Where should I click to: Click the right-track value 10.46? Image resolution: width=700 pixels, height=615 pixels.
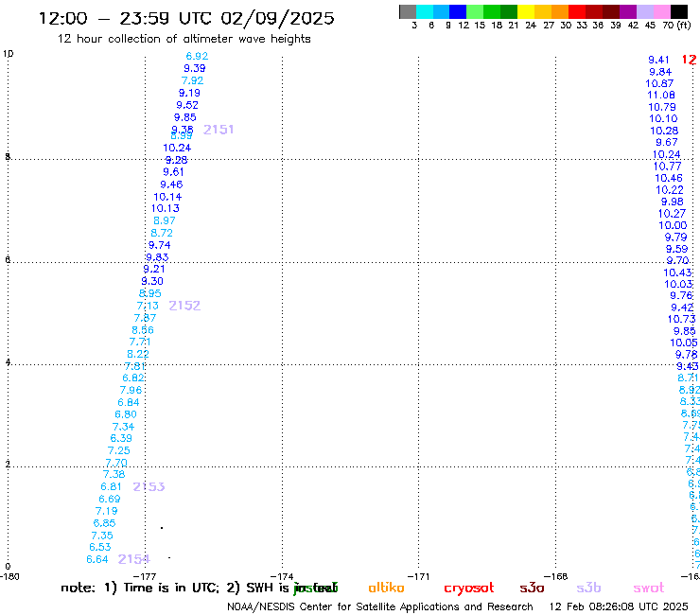pyautogui.click(x=669, y=178)
